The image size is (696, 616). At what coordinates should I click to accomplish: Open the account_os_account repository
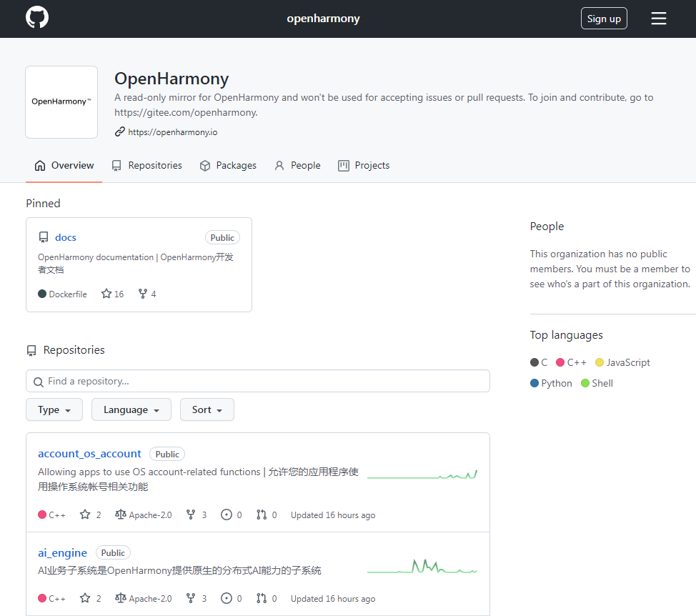(x=89, y=454)
